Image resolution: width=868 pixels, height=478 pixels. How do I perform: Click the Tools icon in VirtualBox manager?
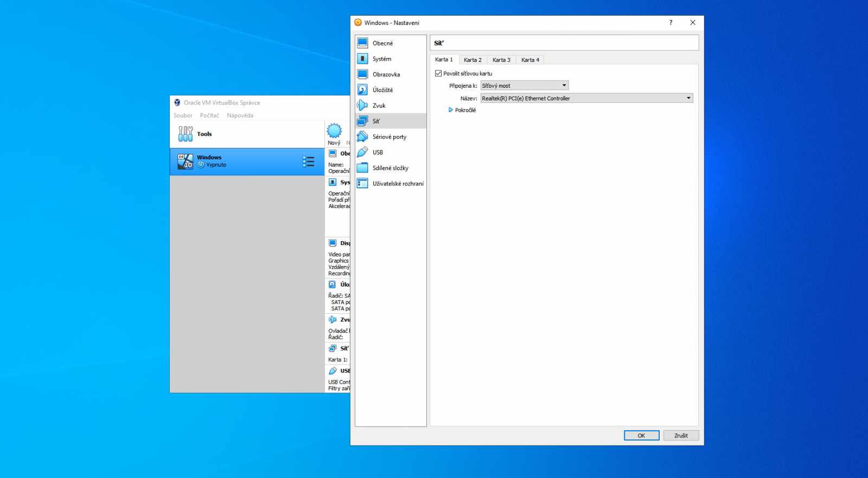[x=186, y=134]
